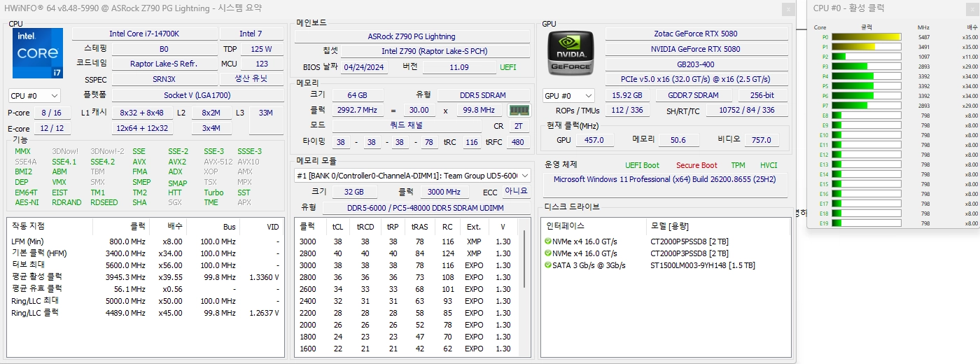Viewport: 980px width, 364px height.
Task: Expand the memory module BANK 0 dropdown
Action: 412,175
